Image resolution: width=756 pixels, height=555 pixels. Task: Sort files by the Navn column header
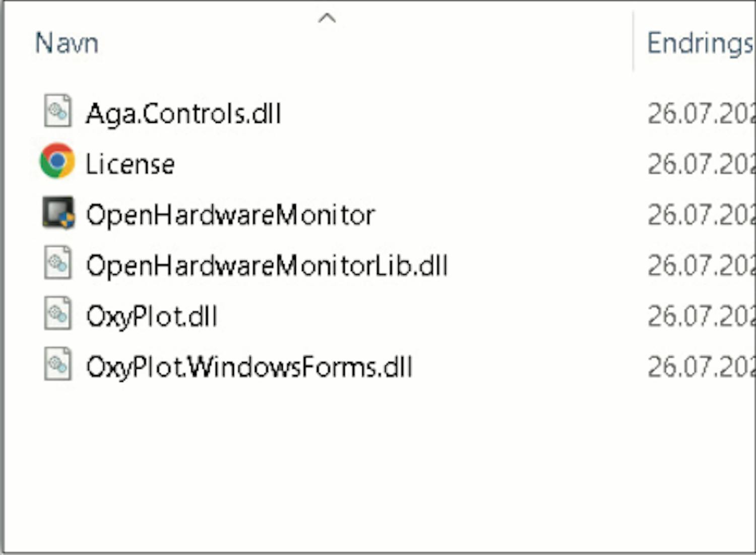[x=67, y=43]
